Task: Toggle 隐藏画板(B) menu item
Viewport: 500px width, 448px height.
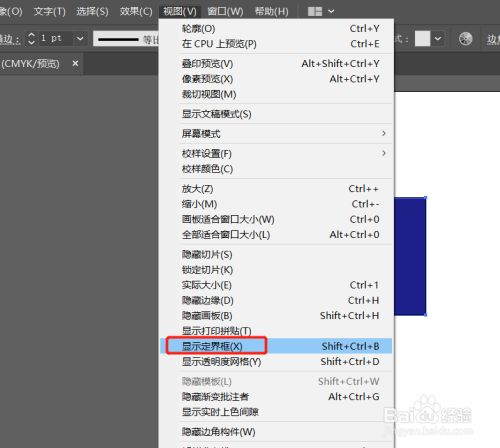Action: pos(276,316)
